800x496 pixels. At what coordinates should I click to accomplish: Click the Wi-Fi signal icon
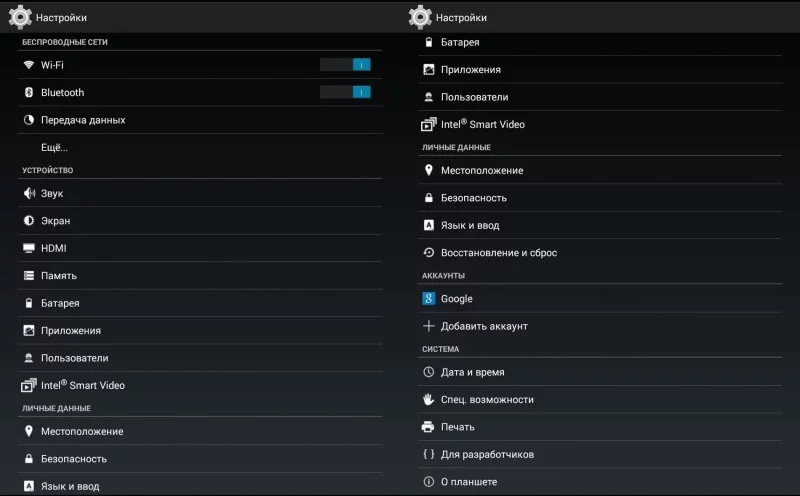pos(29,65)
